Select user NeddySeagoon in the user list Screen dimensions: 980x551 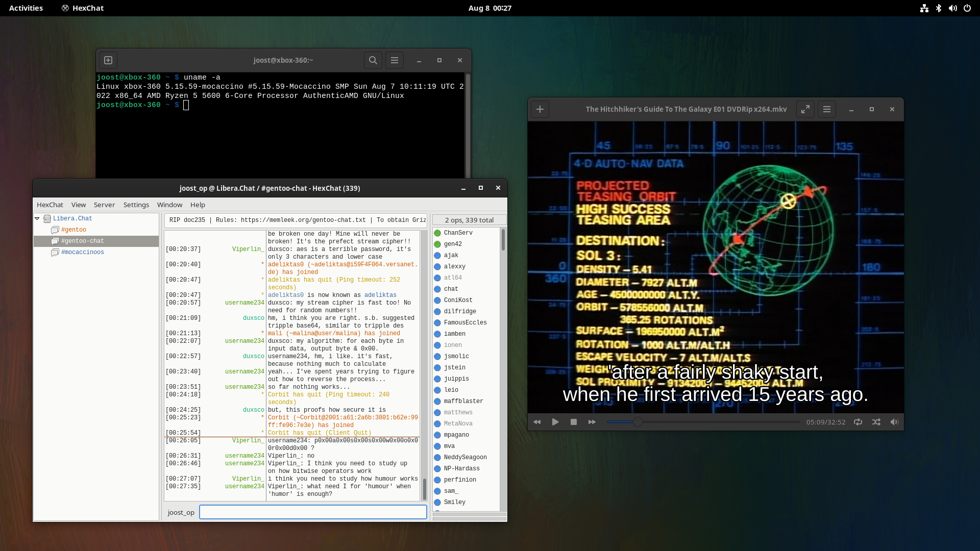[465, 457]
